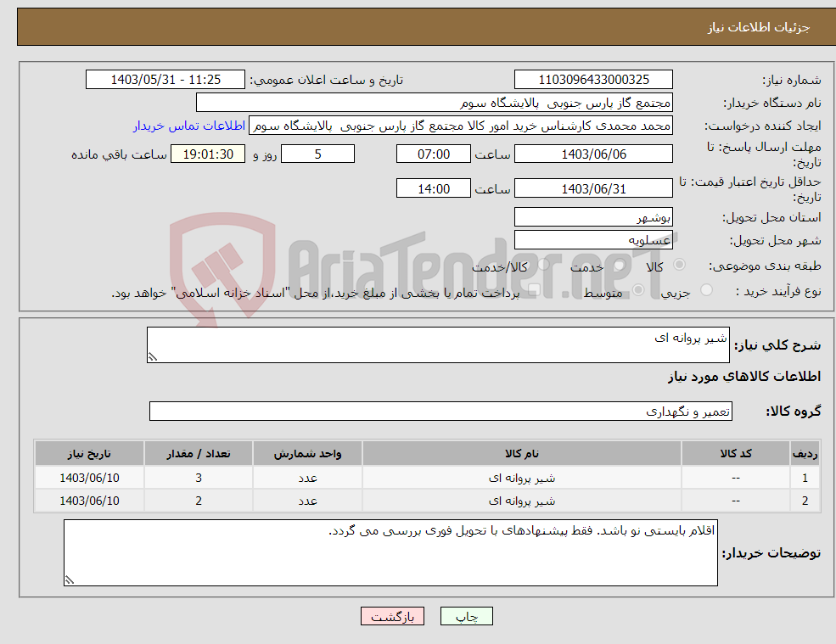Select the خدمت radio button
Screen dimensions: 836x644
(x=619, y=265)
